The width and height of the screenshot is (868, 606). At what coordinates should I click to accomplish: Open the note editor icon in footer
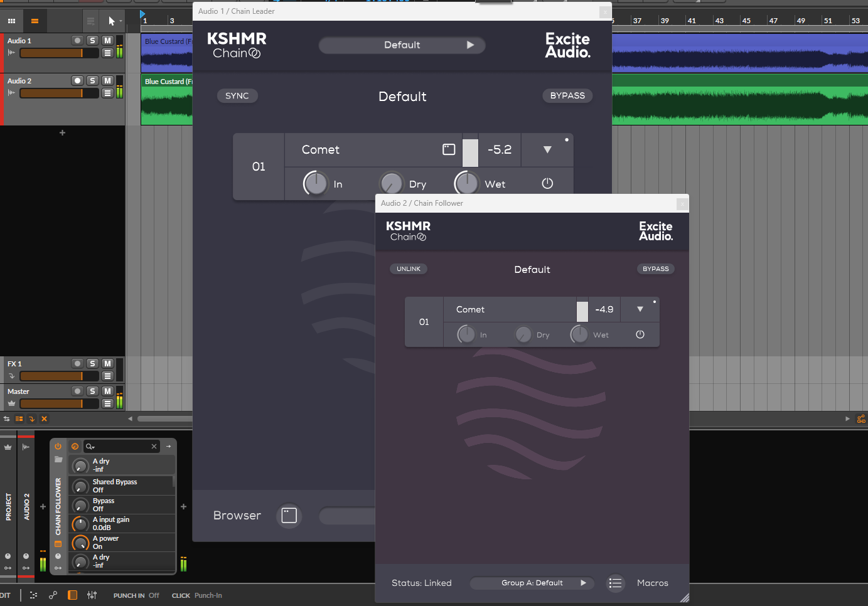coord(33,595)
